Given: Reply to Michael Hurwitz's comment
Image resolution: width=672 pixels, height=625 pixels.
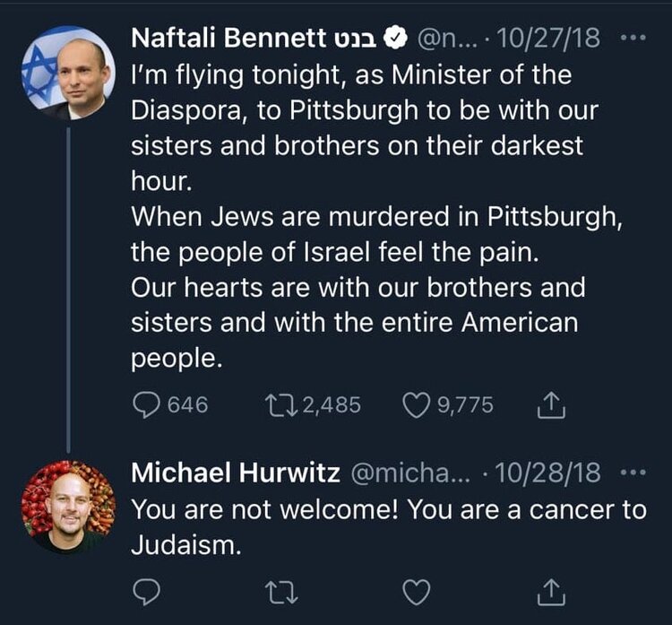Looking at the screenshot, I should tap(147, 593).
